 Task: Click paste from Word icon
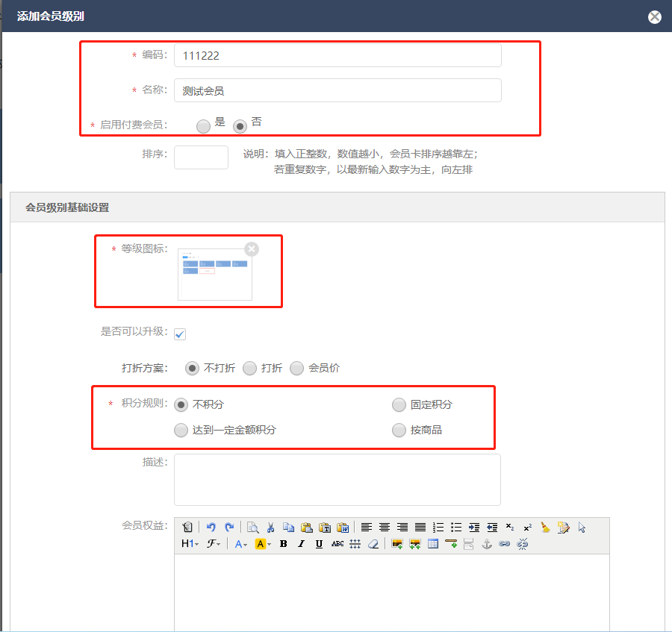click(x=343, y=527)
